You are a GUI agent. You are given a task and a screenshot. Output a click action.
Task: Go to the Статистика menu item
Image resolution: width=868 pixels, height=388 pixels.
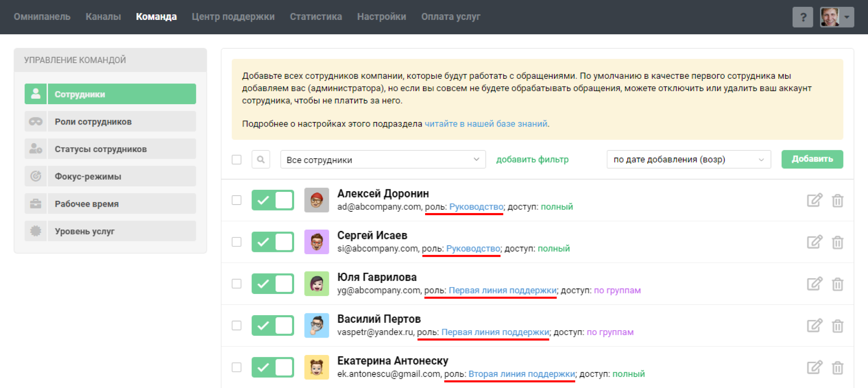[316, 17]
